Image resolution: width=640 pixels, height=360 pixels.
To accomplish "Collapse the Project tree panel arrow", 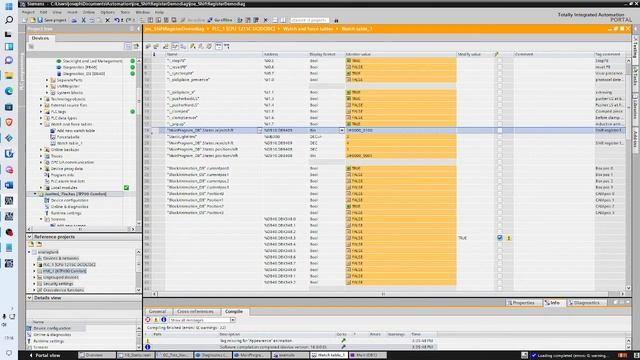I will [x=138, y=29].
